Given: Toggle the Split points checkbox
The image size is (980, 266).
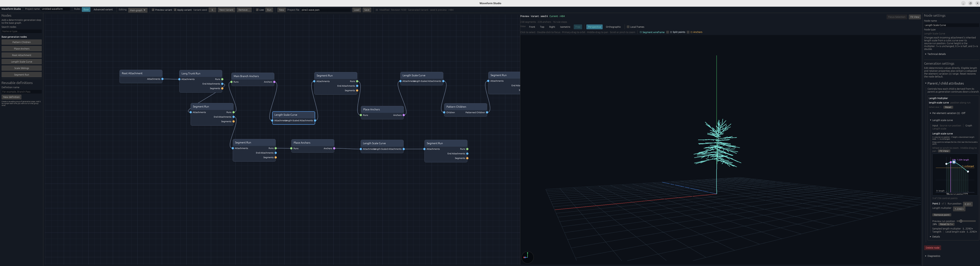Looking at the screenshot, I should (x=668, y=32).
